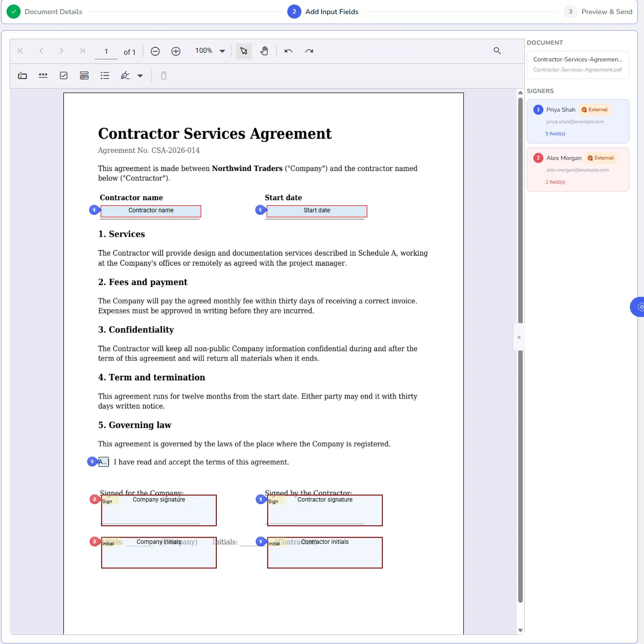644x644 pixels.
Task: Click the zoom in plus icon
Action: (176, 51)
